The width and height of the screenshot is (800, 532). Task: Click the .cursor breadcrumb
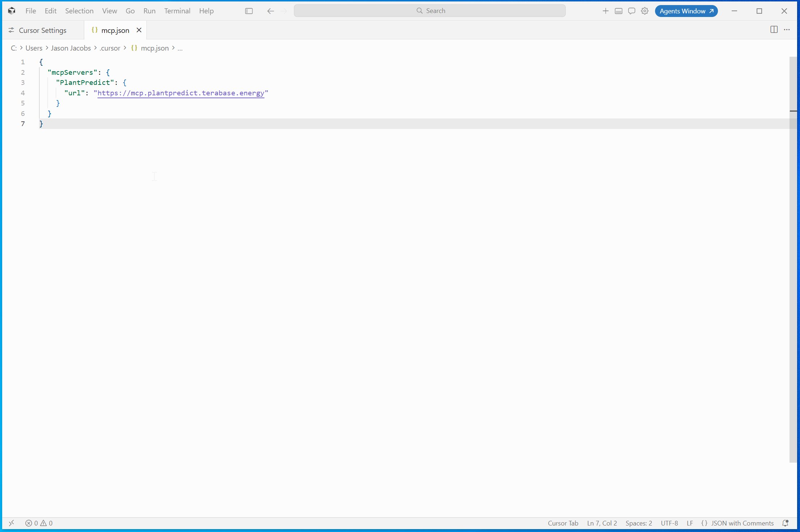[110, 48]
